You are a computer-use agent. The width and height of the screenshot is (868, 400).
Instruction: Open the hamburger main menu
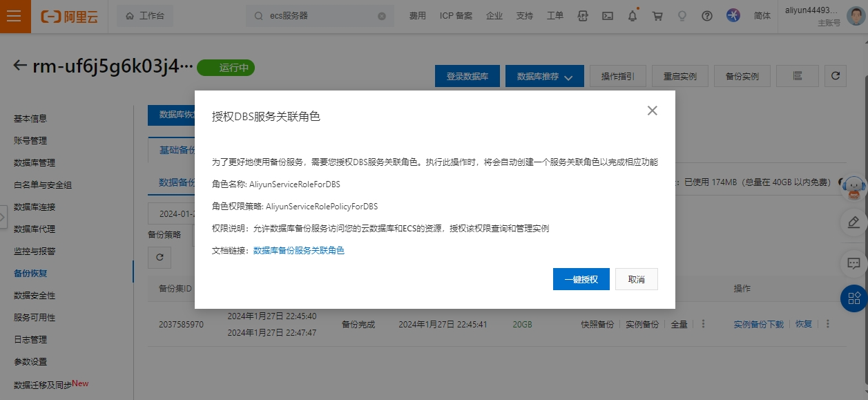pyautogui.click(x=15, y=17)
